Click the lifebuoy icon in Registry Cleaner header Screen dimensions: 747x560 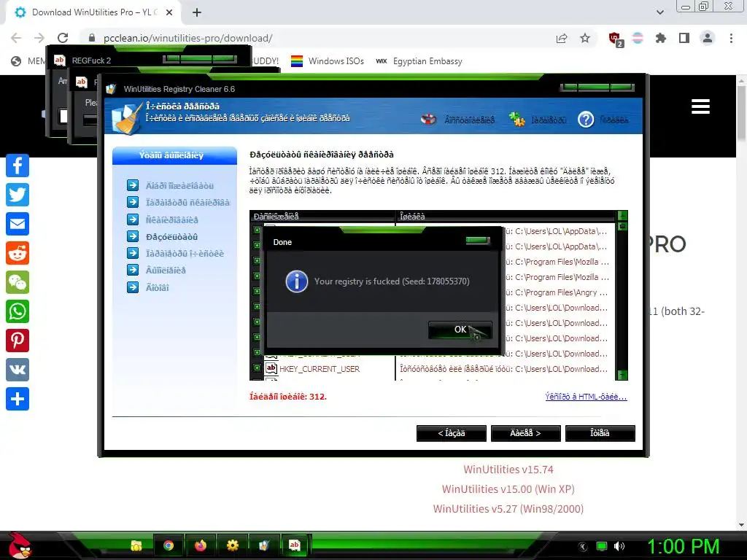[x=429, y=119]
